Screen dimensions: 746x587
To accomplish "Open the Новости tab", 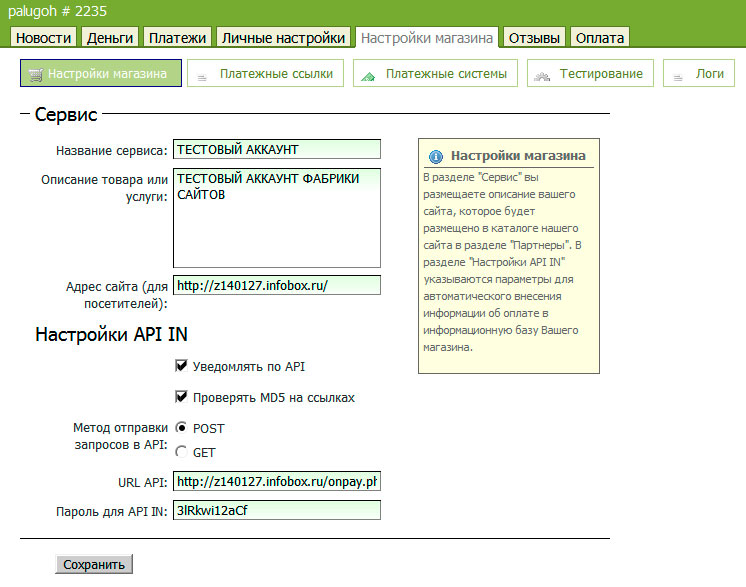I will (44, 38).
